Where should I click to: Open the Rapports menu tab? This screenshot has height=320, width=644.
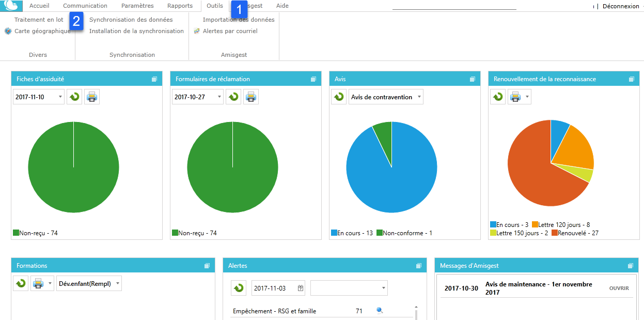pyautogui.click(x=180, y=6)
